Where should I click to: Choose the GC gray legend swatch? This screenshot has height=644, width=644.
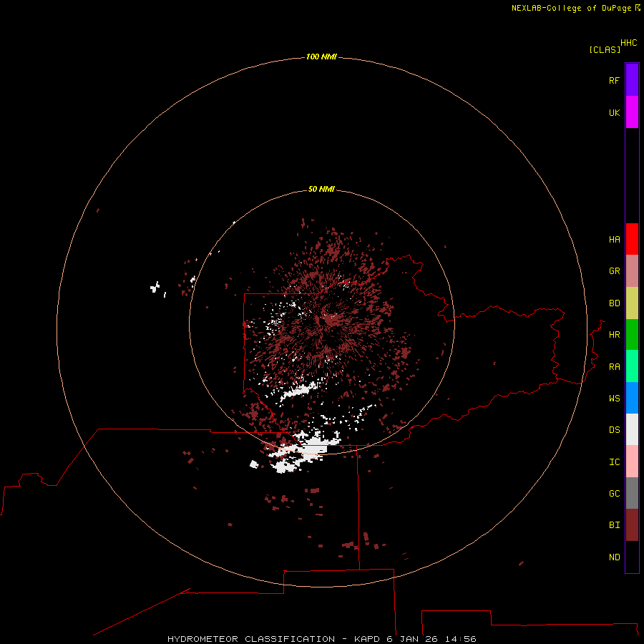click(x=632, y=493)
